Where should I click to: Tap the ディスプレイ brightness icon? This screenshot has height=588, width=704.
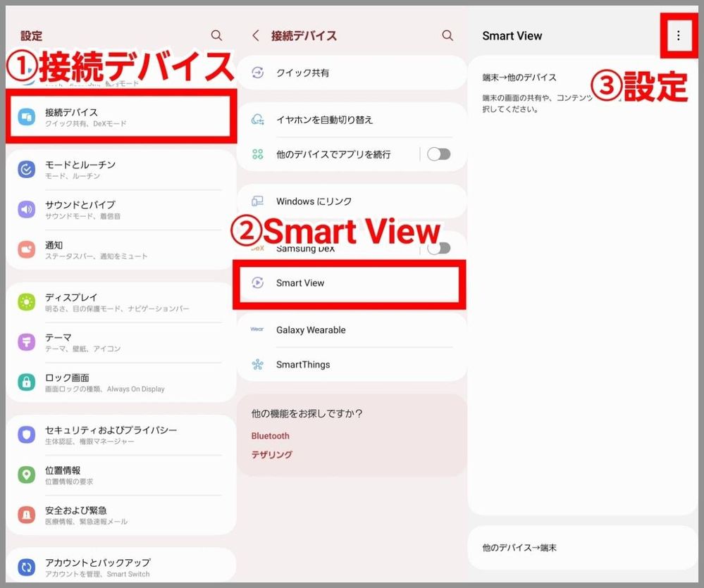(x=27, y=302)
